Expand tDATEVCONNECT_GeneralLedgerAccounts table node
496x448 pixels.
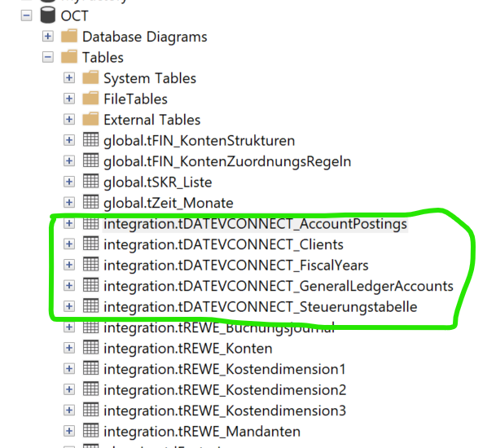pos(69,286)
